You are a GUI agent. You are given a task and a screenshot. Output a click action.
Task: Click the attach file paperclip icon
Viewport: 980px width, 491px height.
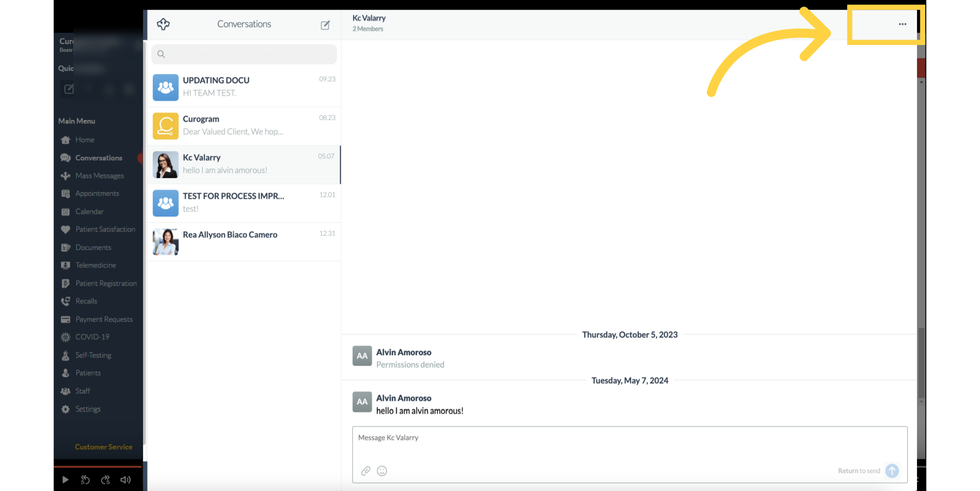365,470
